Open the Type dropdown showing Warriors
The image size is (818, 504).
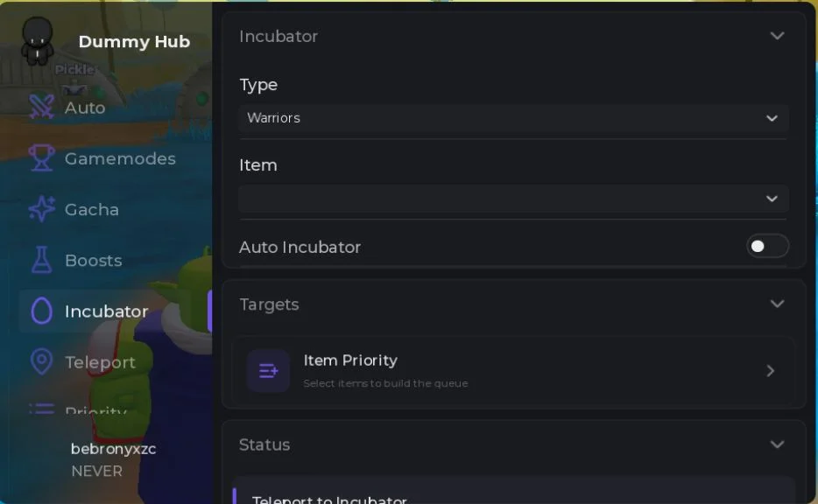[513, 118]
